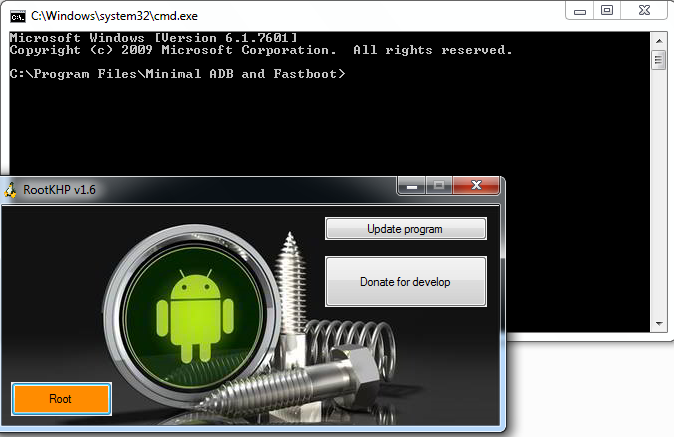Click the RootKHP v1.6 title text
674x437 pixels.
point(59,190)
